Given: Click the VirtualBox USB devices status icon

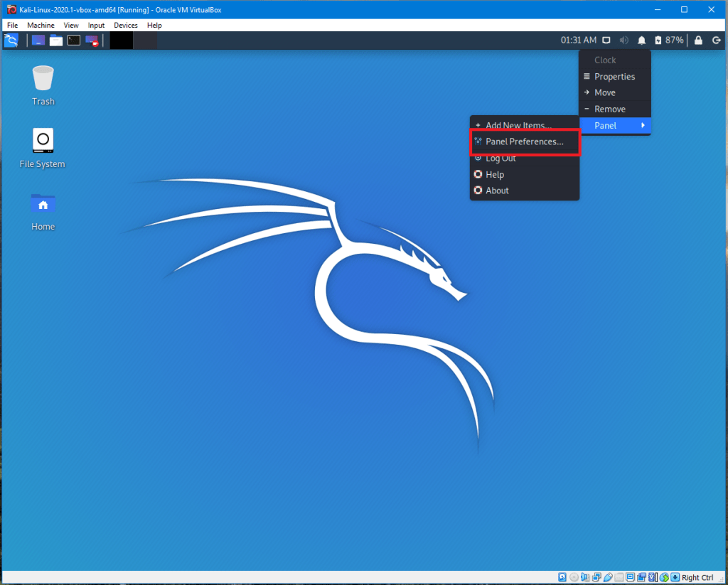Looking at the screenshot, I should coord(608,577).
